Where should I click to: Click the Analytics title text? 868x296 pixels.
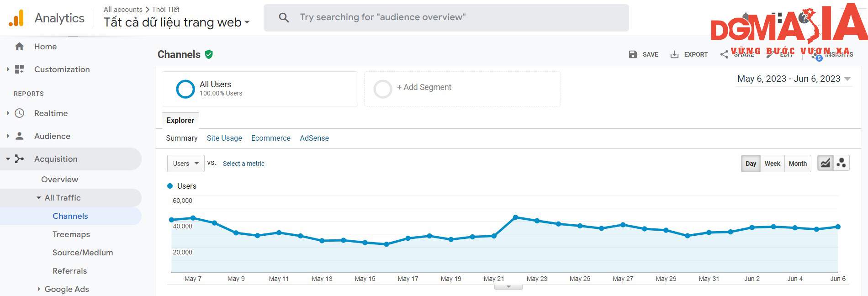59,18
